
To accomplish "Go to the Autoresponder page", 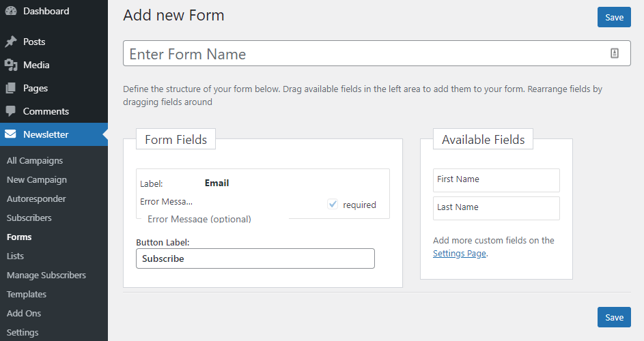I will click(36, 199).
